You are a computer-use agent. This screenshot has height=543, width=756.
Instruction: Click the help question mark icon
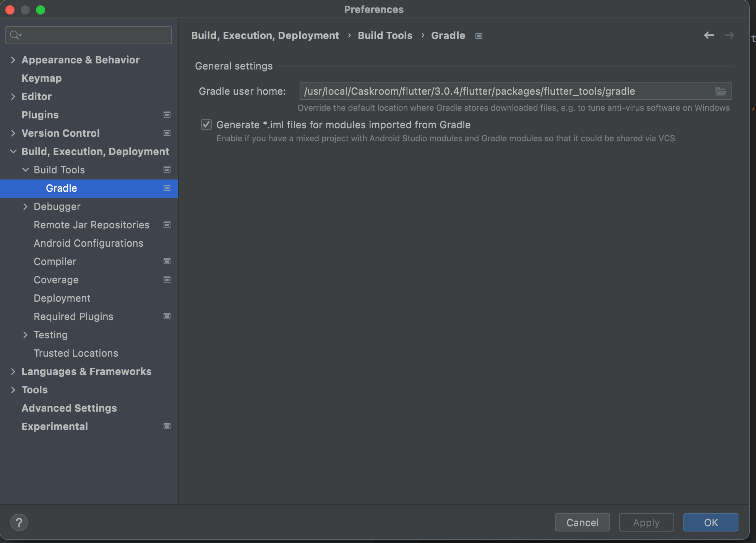[x=19, y=522]
